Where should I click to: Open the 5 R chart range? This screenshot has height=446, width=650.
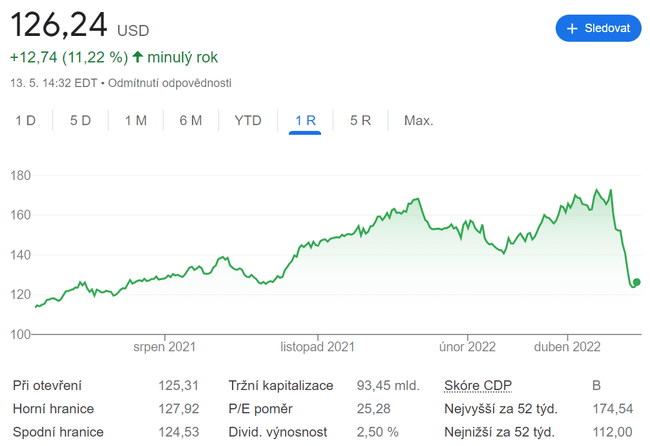point(360,121)
